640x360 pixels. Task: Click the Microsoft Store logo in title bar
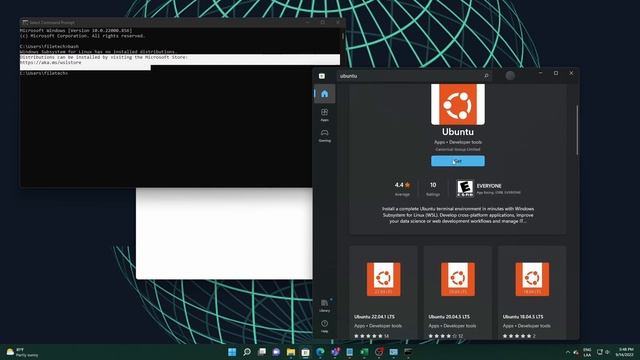click(322, 76)
